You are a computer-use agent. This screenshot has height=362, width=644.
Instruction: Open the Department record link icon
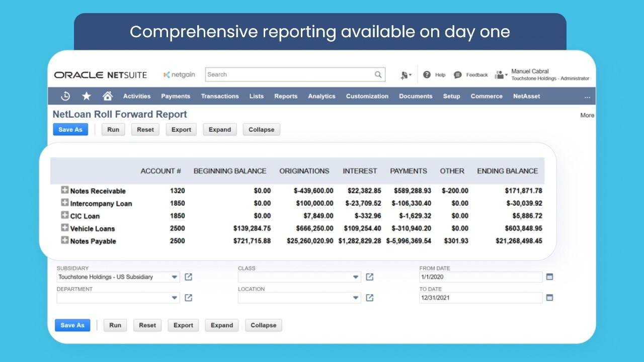[188, 298]
